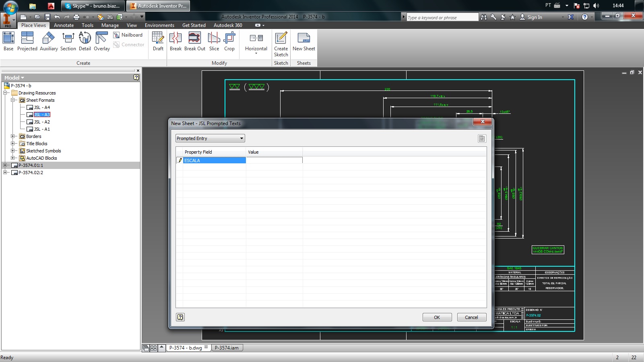This screenshot has height=362, width=644.
Task: Click the dialog help question mark icon
Action: click(x=180, y=317)
